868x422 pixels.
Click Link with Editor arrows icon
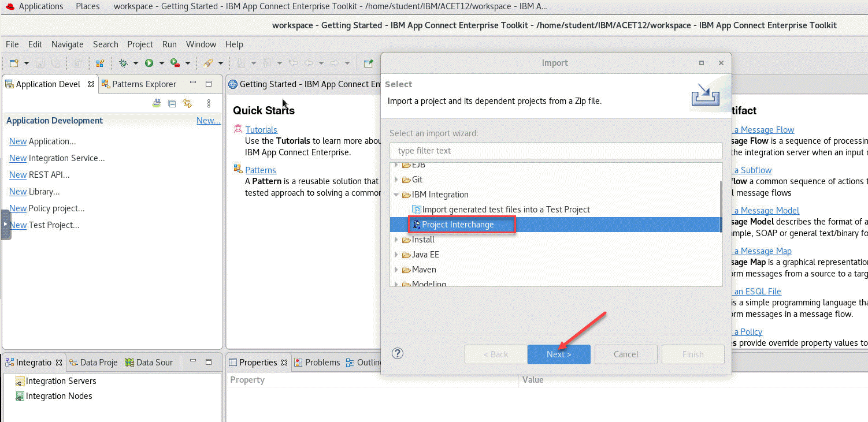[x=187, y=103]
